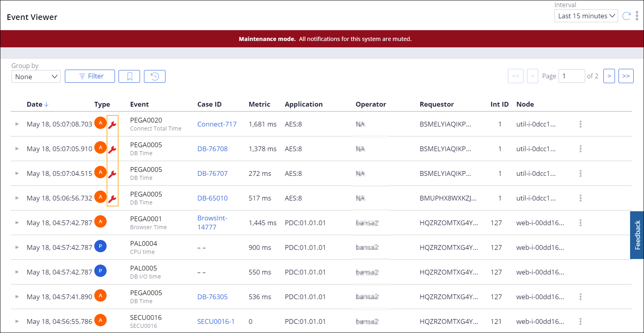644x333 pixels.
Task: Click the page number input field
Action: point(571,76)
